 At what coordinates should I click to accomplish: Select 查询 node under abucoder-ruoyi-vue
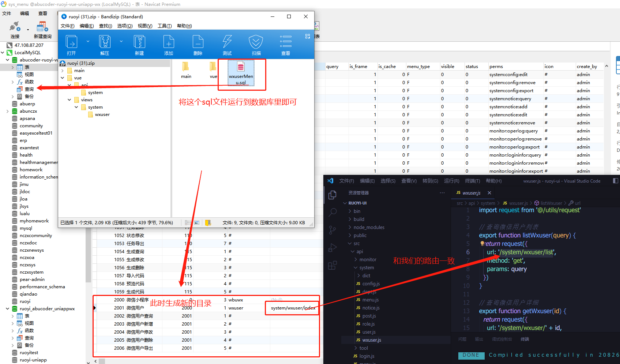(x=29, y=89)
